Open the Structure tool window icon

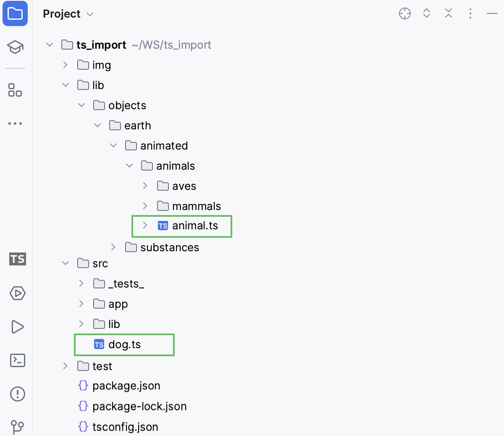15,90
